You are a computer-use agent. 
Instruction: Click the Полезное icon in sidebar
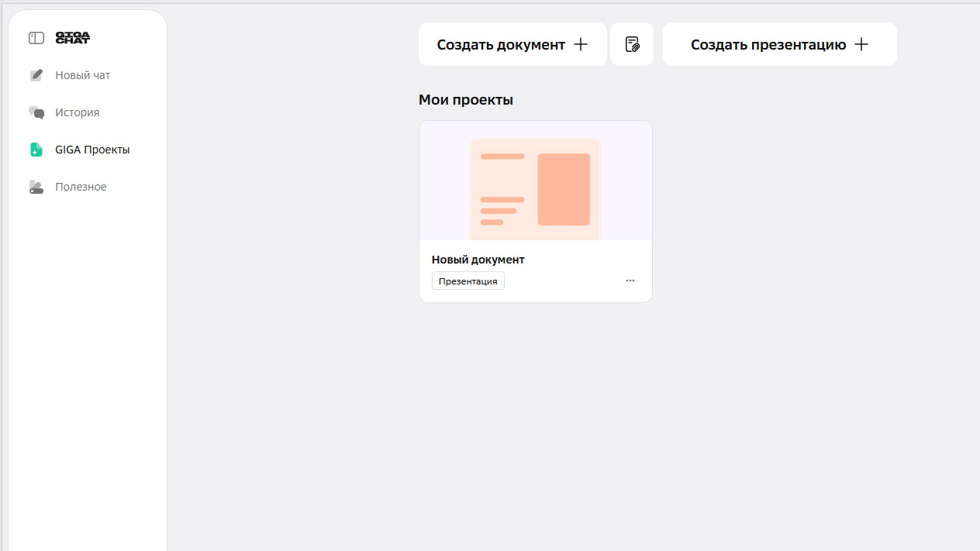[x=36, y=187]
